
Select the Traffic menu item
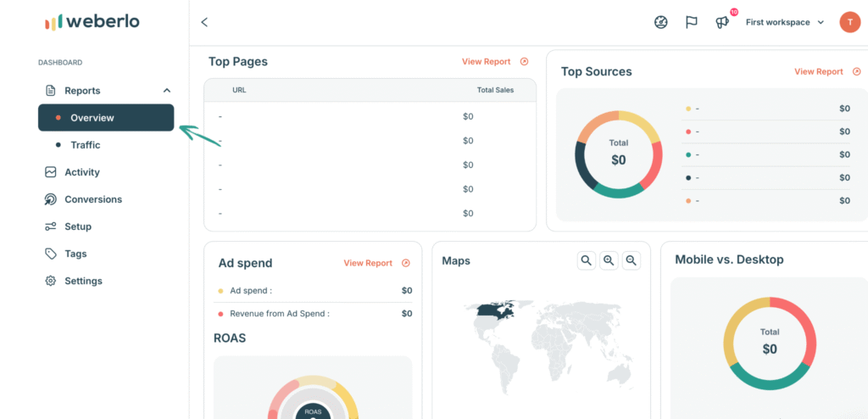click(x=86, y=145)
